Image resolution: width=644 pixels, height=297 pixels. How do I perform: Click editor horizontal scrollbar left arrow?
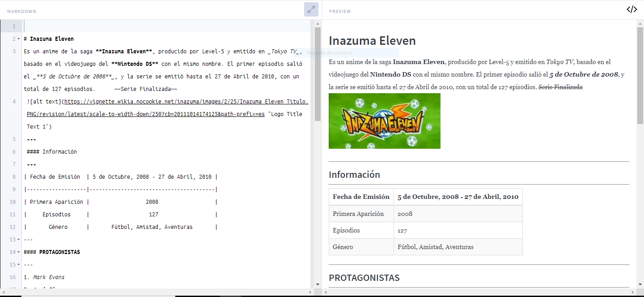3,292
